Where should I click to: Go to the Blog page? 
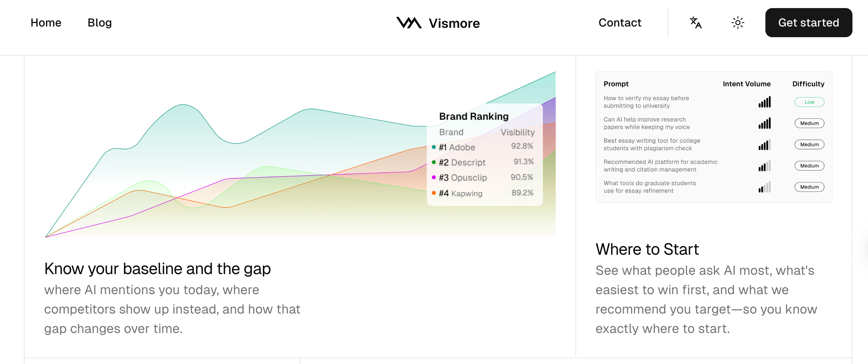[x=99, y=23]
